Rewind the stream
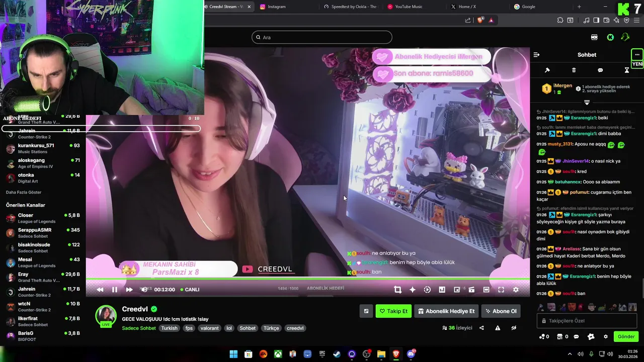Screen dimensions: 644x362 (100, 290)
